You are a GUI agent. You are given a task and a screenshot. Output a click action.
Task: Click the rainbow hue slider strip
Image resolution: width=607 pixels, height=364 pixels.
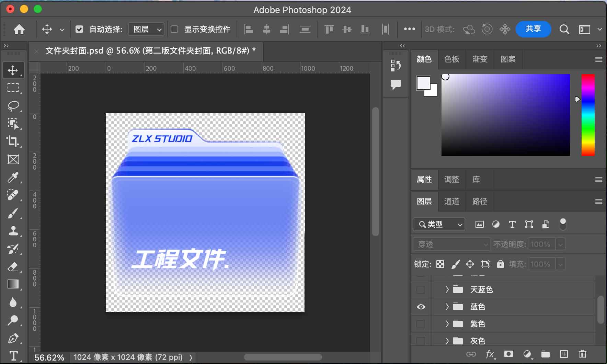pyautogui.click(x=588, y=115)
